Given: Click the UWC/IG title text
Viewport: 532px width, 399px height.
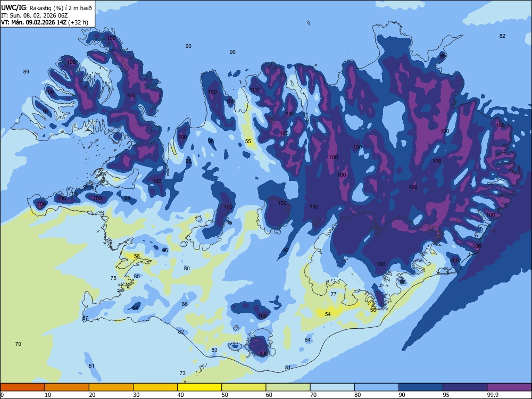Looking at the screenshot, I should pyautogui.click(x=14, y=7).
